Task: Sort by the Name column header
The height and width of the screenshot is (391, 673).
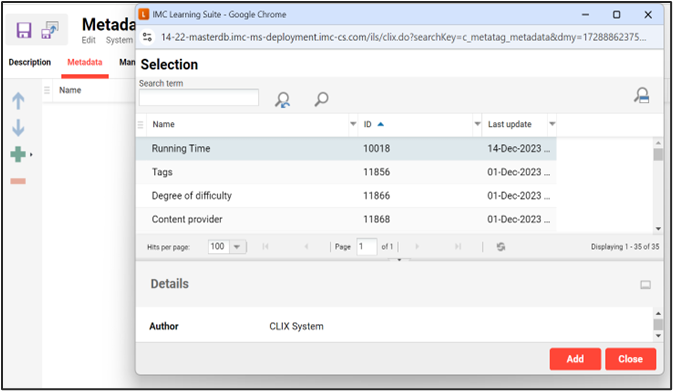Action: click(164, 124)
